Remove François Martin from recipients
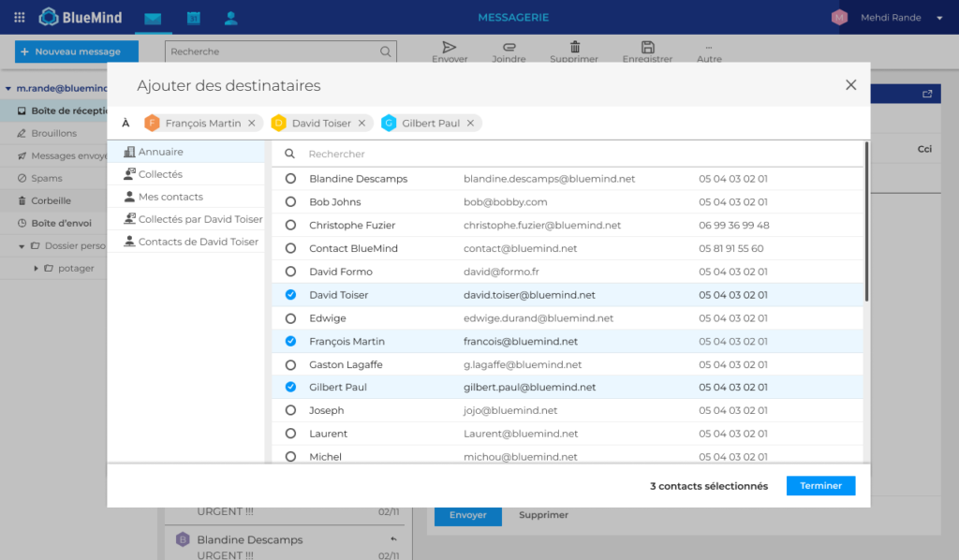 click(x=251, y=124)
